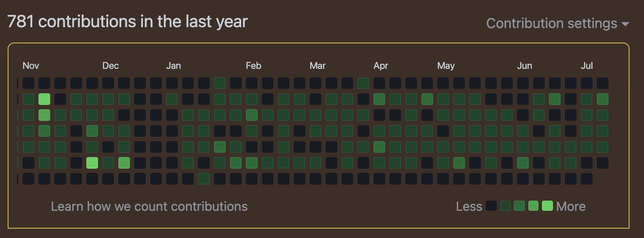Viewport: 644px width, 238px height.
Task: Select the Jul month label
Action: click(587, 66)
